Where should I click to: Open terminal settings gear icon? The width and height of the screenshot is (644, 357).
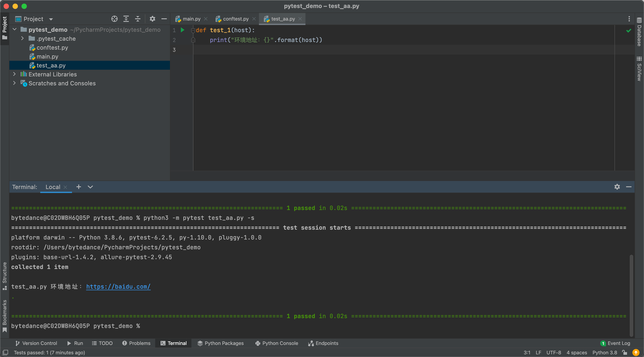[x=617, y=187]
